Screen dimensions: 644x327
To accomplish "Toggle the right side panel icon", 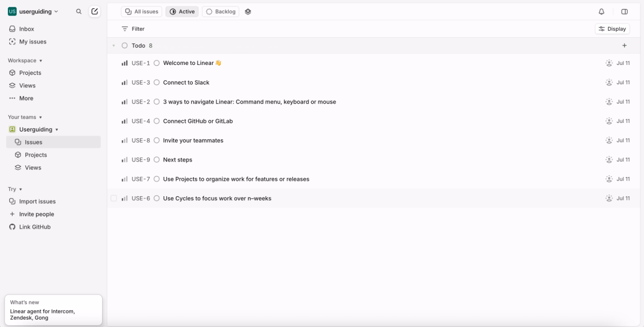I will click(x=625, y=12).
